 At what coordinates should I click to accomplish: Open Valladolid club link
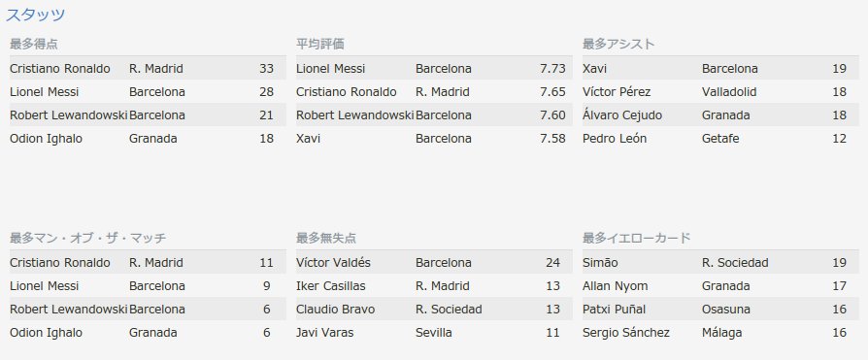(729, 92)
